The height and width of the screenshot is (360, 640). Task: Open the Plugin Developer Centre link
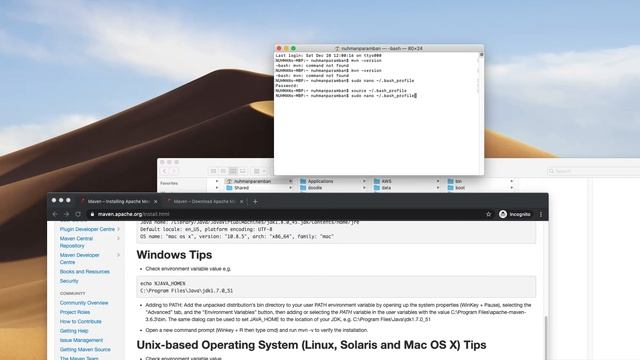(87, 229)
